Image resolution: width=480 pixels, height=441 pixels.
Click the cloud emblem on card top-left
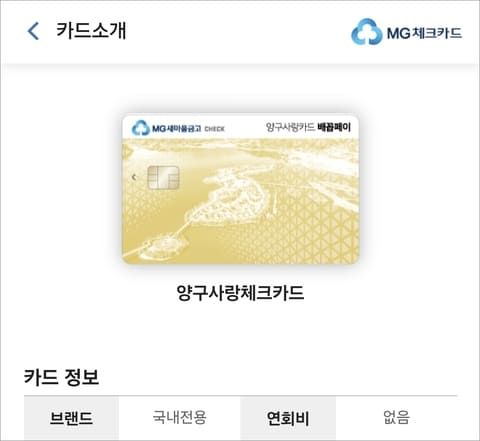coord(141,128)
